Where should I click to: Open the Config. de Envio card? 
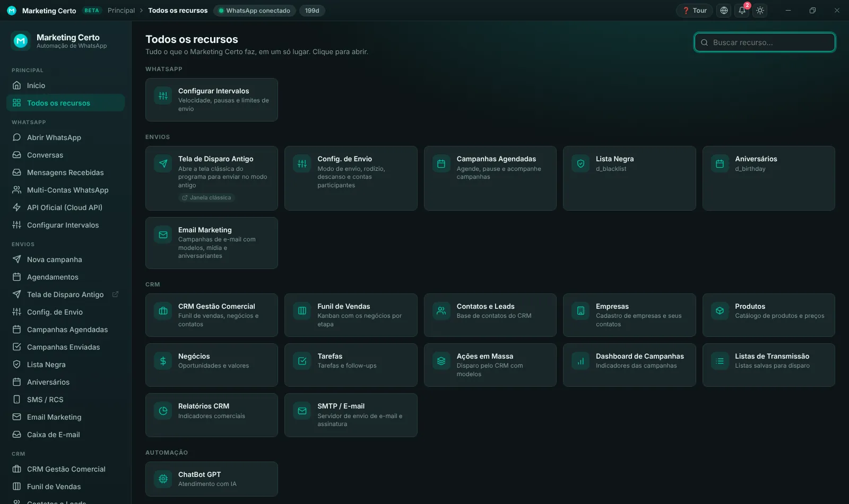(351, 178)
